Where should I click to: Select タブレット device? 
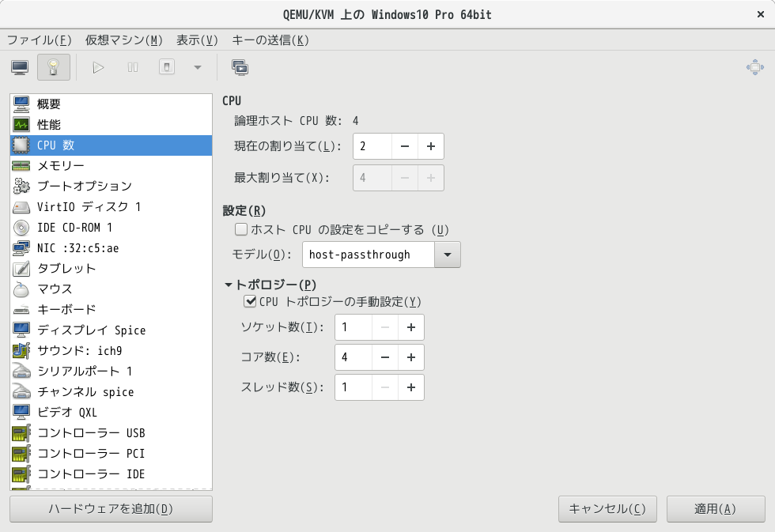pos(112,268)
